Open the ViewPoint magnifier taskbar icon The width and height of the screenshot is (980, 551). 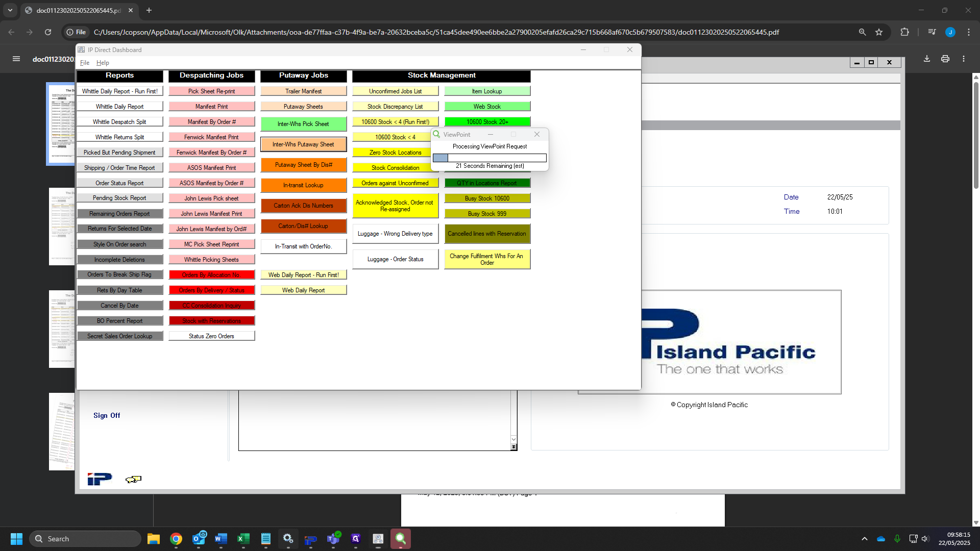(x=401, y=539)
